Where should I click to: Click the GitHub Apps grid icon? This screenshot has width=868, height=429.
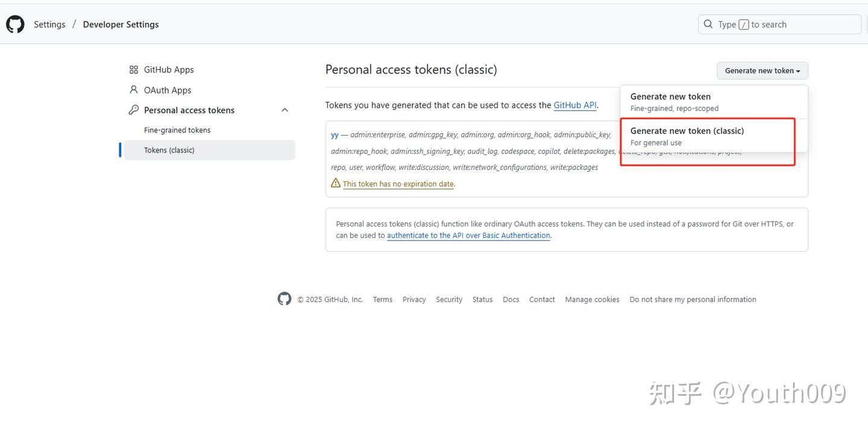pyautogui.click(x=134, y=70)
